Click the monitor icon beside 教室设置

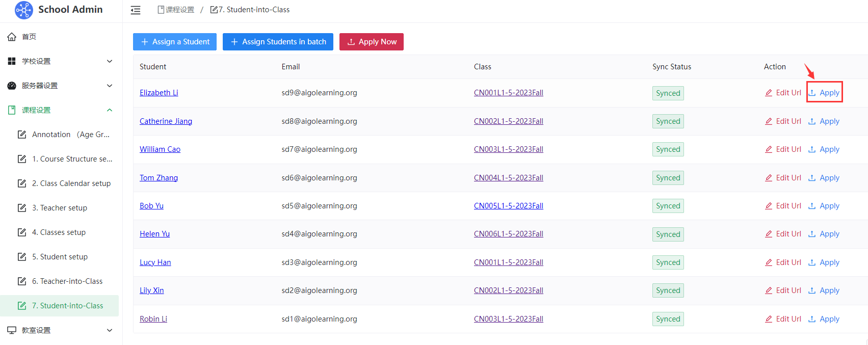pos(12,330)
